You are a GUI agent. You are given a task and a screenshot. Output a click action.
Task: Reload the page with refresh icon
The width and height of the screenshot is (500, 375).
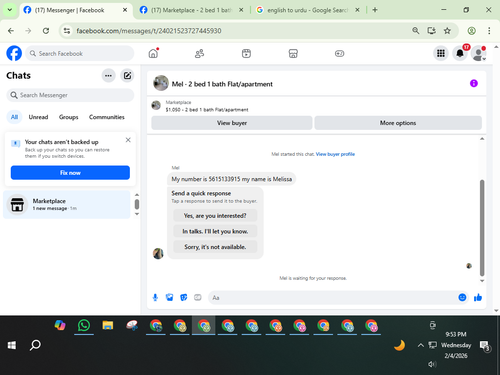pyautogui.click(x=46, y=31)
